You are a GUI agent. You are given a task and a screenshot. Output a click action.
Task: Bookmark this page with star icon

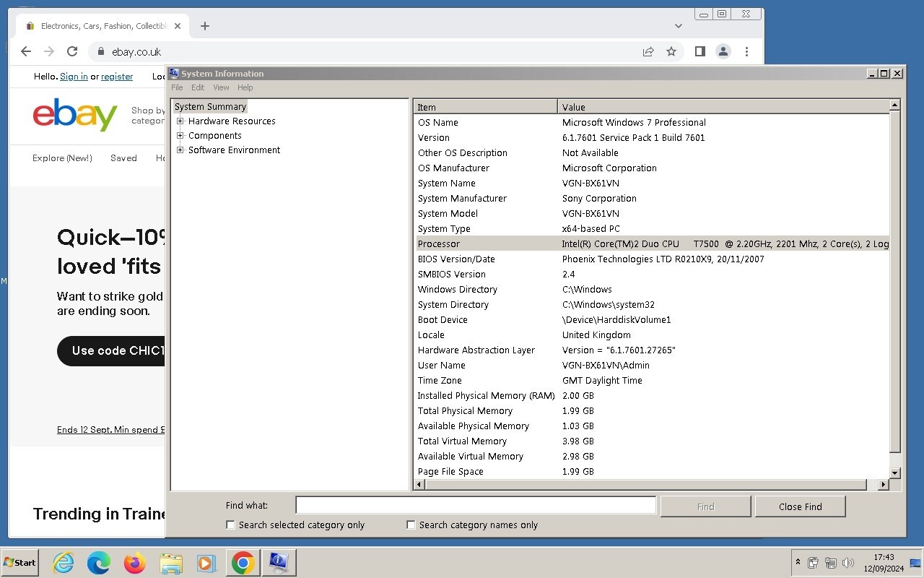pos(671,51)
